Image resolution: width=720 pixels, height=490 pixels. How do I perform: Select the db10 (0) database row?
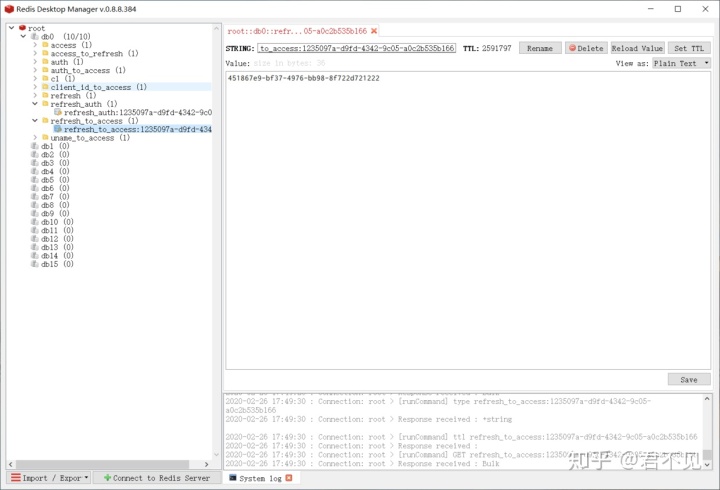click(57, 222)
